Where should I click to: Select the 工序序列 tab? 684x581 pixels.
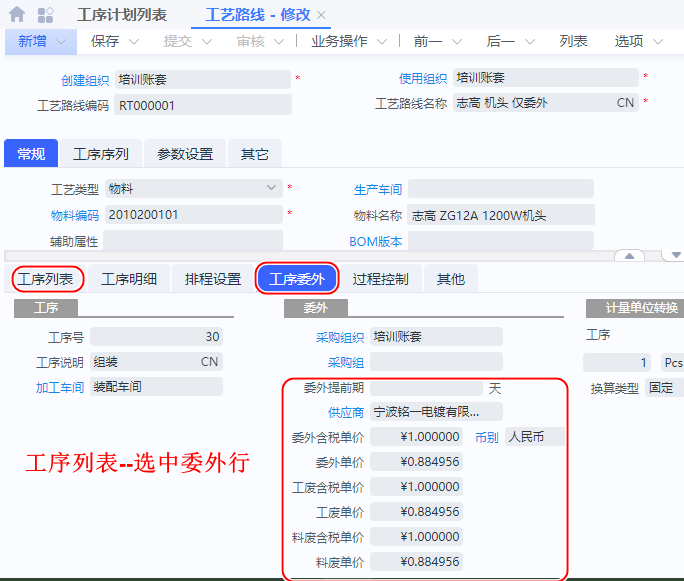click(100, 154)
